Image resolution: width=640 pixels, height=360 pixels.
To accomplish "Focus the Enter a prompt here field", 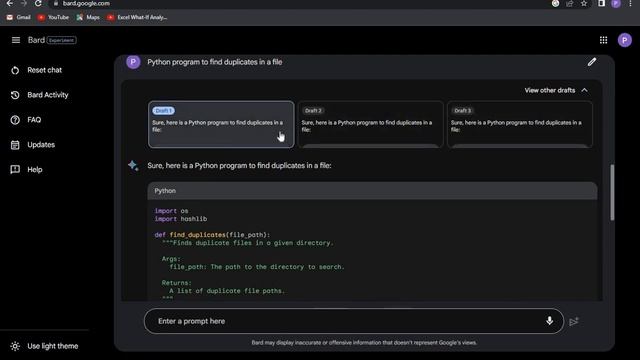I will pos(354,321).
